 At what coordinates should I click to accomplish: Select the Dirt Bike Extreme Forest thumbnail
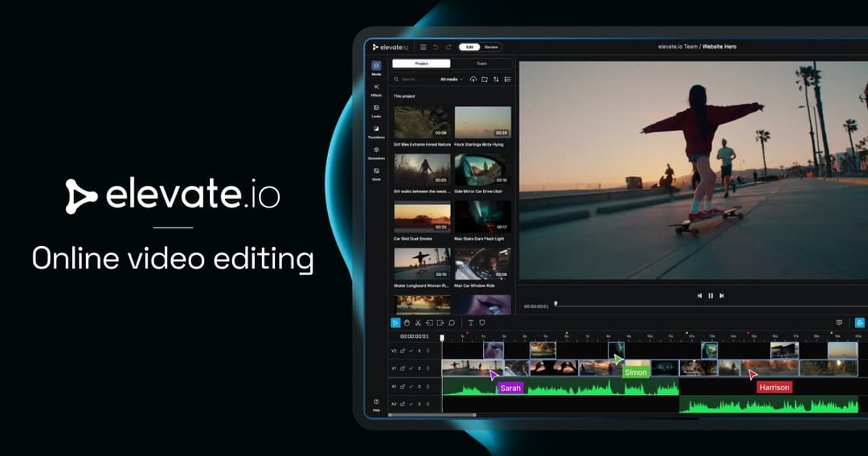(x=422, y=122)
